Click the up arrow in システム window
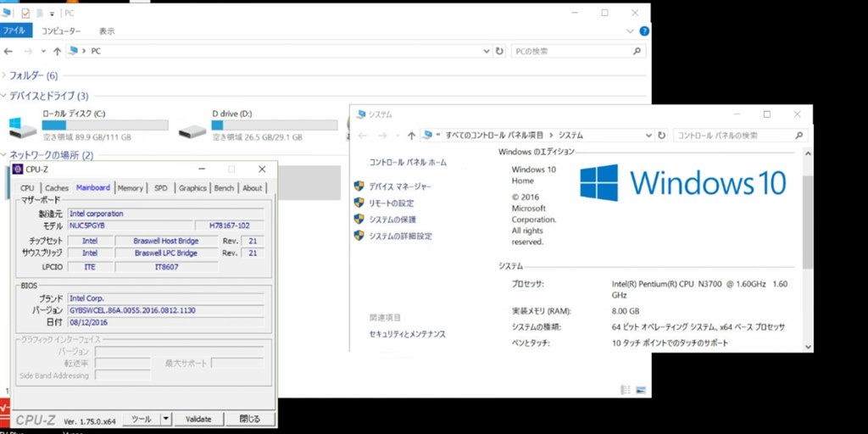868x434 pixels. pyautogui.click(x=411, y=136)
